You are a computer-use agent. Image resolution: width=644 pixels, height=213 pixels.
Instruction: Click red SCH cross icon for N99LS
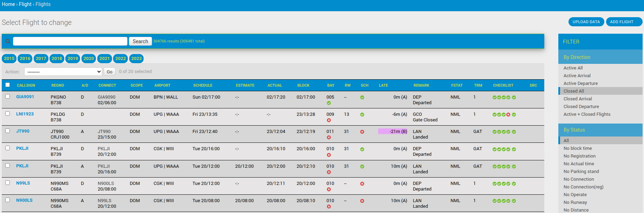tap(362, 184)
